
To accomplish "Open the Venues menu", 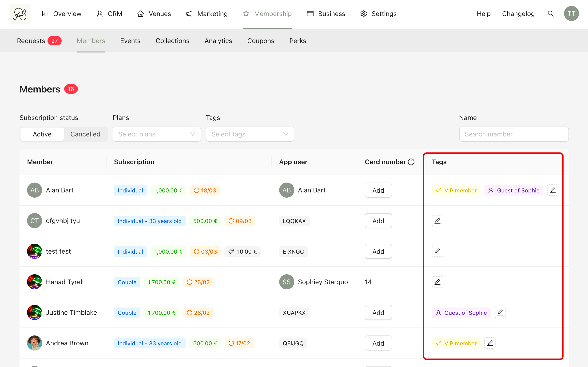I will [x=154, y=14].
